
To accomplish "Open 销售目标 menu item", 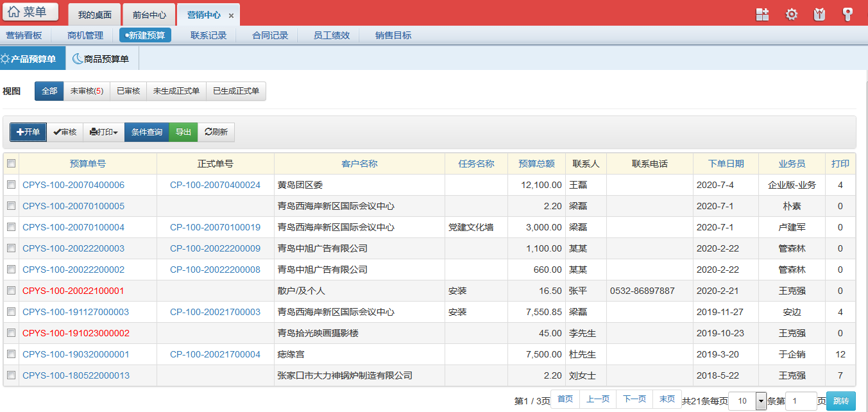I will coord(393,35).
